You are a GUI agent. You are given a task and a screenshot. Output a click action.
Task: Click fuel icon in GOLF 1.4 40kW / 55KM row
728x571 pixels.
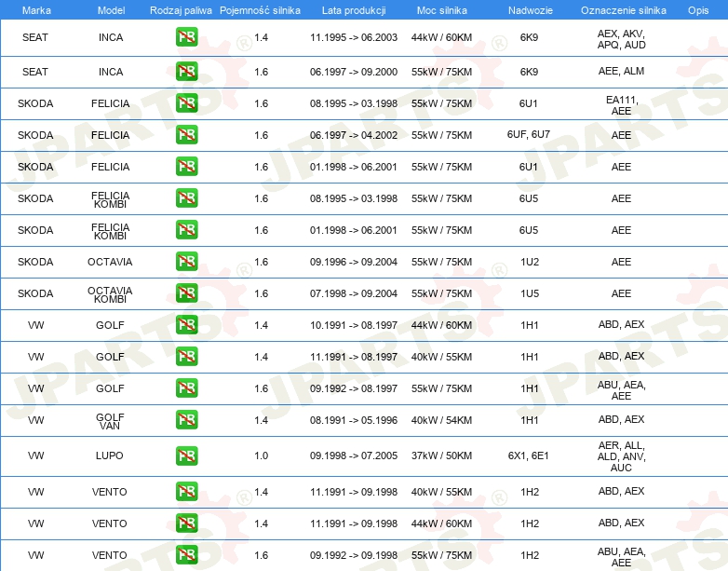(x=186, y=357)
